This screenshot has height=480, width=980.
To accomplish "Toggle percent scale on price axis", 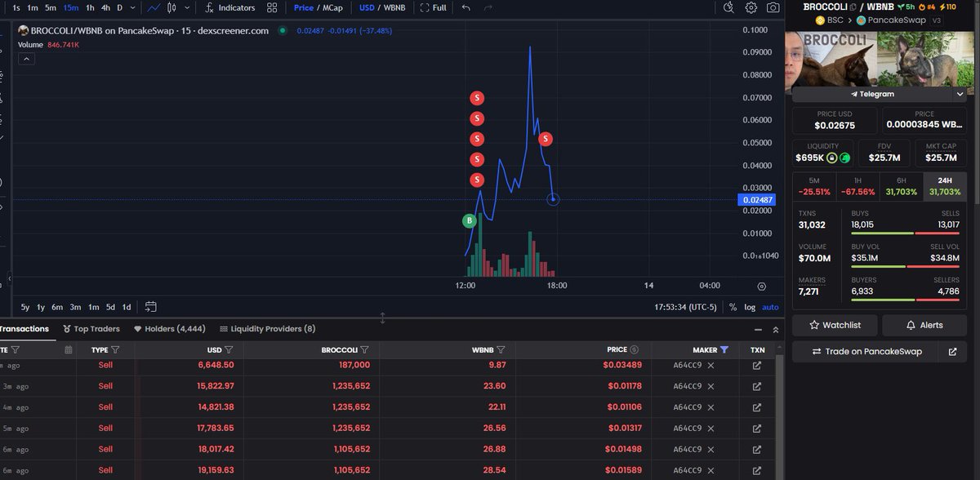I will tap(733, 307).
